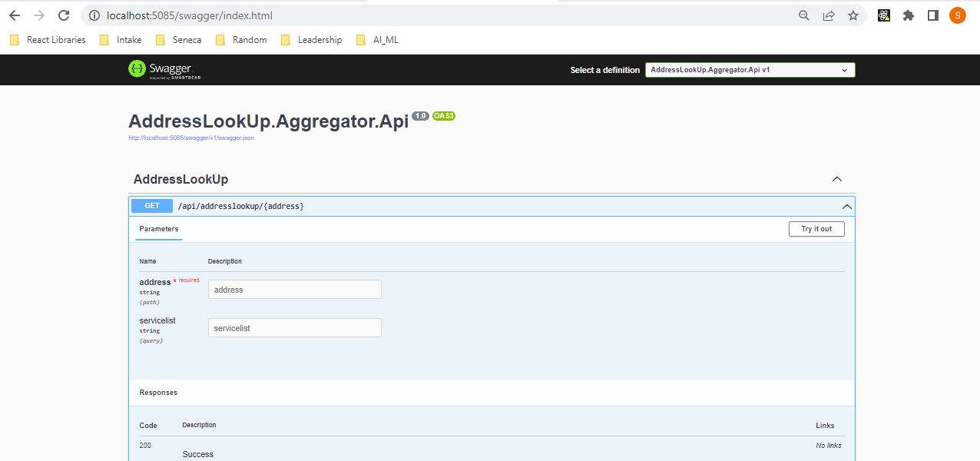Click the Try it out button
980x461 pixels.
(x=816, y=229)
